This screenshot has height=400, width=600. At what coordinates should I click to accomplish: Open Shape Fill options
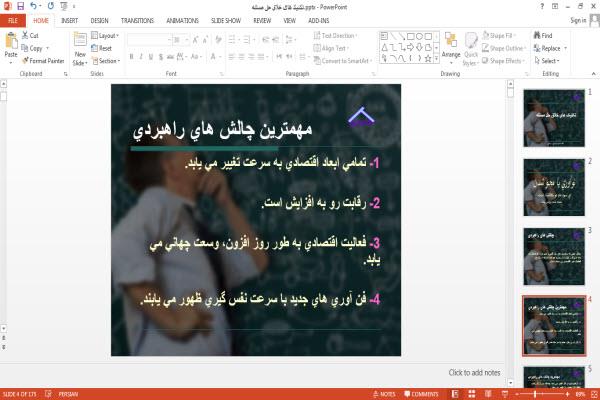tap(499, 36)
